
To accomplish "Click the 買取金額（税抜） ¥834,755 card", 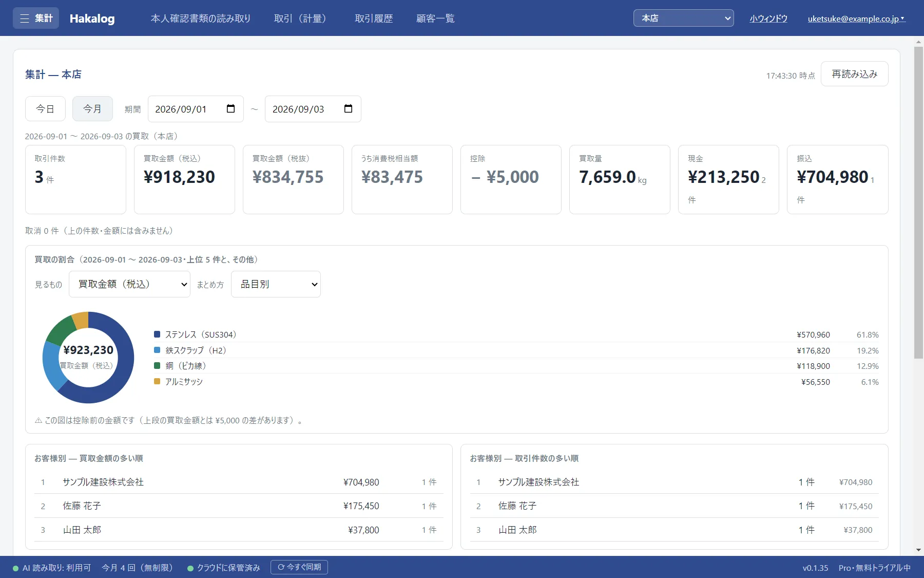I will point(293,179).
